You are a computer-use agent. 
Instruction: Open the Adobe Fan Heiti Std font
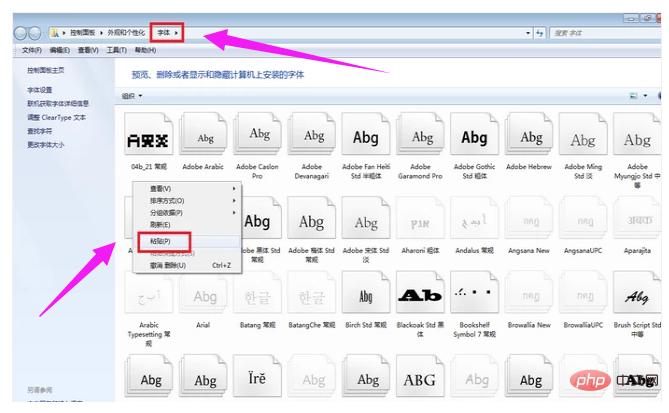click(x=366, y=145)
